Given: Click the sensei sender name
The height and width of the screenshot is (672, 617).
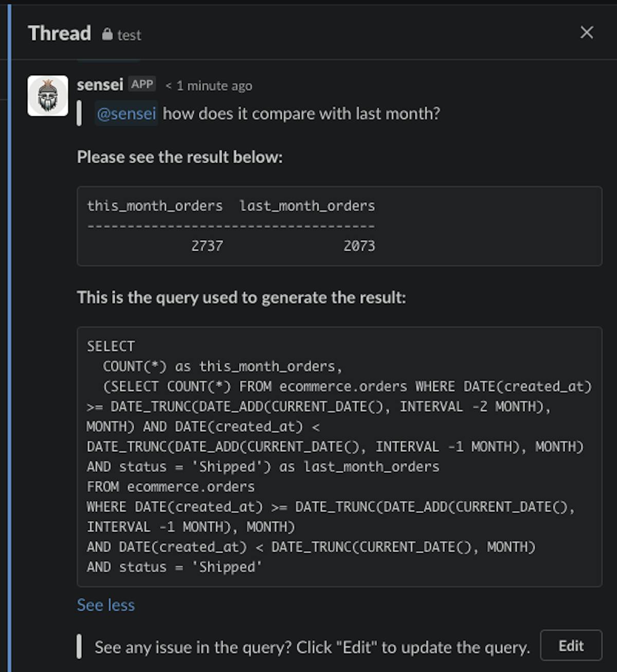Looking at the screenshot, I should point(100,84).
